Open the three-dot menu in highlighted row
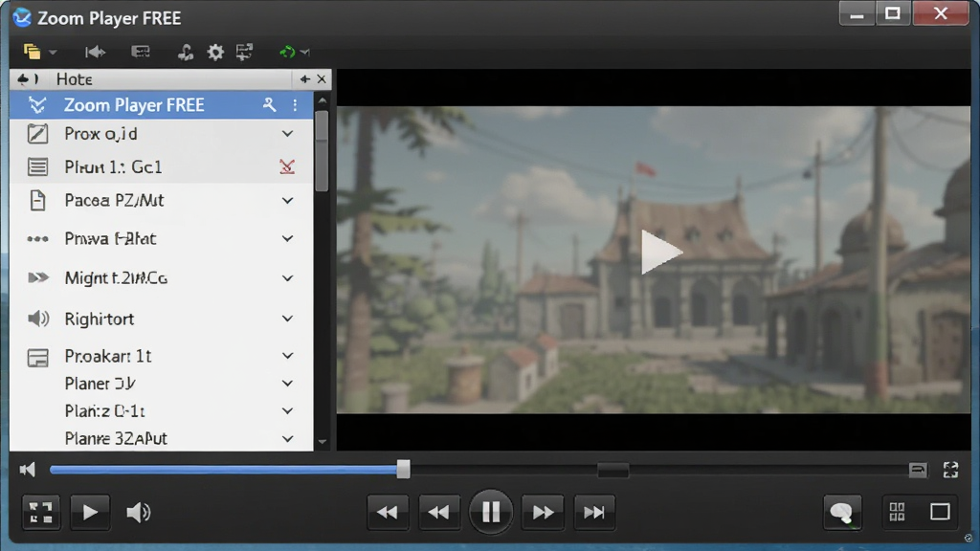The image size is (980, 551). [x=295, y=105]
